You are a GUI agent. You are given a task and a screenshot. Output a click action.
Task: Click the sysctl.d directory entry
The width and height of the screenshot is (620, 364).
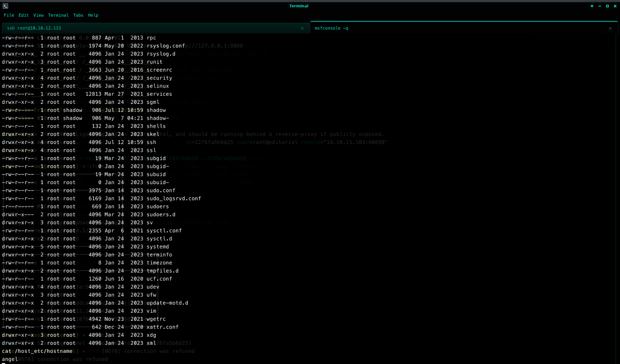(159, 239)
